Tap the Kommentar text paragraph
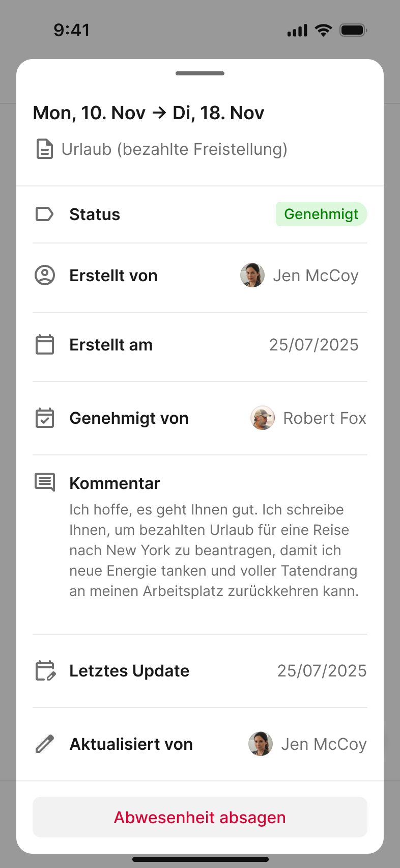Viewport: 400px width, 868px height. [214, 550]
